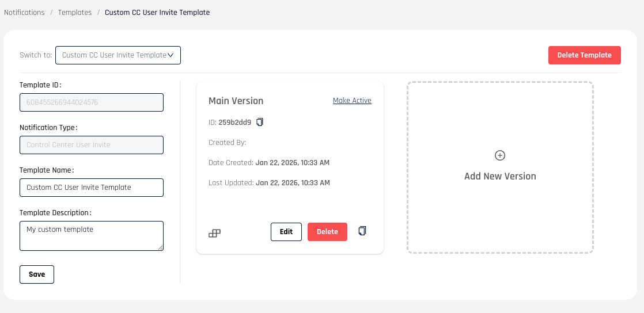Click the blocks icon on the Main Version card

tap(214, 233)
